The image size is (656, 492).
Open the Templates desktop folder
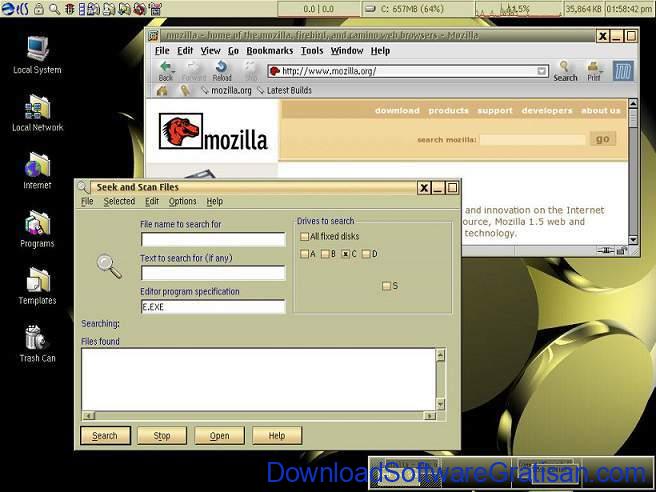37,286
